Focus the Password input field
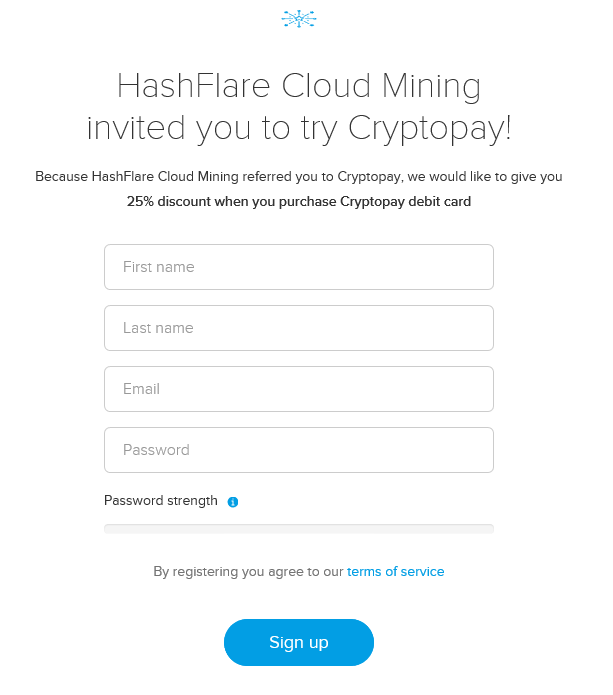613x695 pixels. [299, 450]
